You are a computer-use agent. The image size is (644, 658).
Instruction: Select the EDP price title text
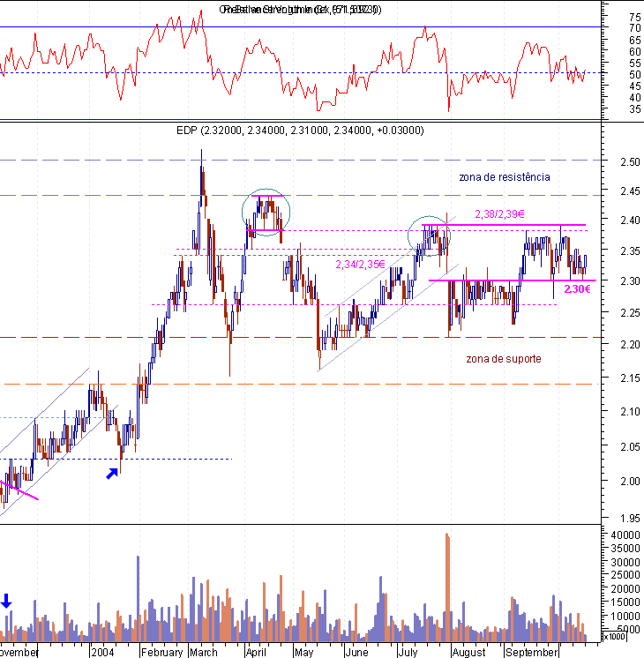click(x=300, y=131)
